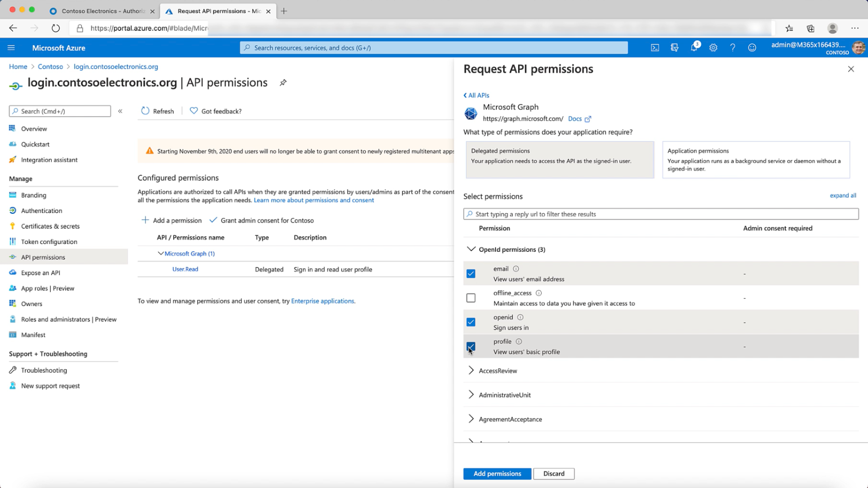Viewport: 868px width, 488px height.
Task: Click the Add permissions button
Action: 497,474
